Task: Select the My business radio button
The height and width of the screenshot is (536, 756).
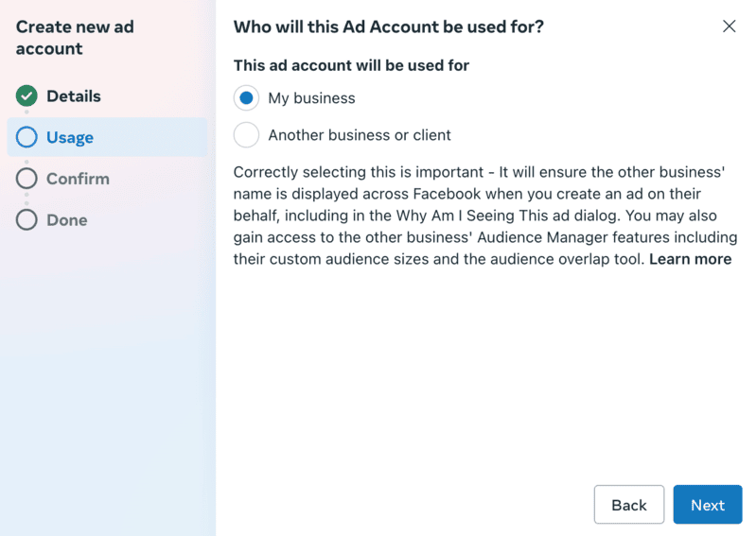Action: tap(246, 98)
